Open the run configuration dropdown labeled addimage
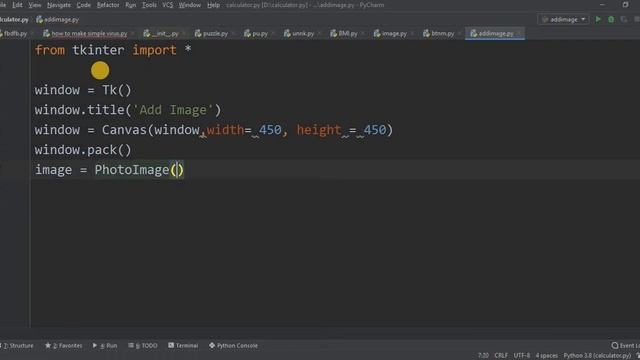 tap(564, 19)
